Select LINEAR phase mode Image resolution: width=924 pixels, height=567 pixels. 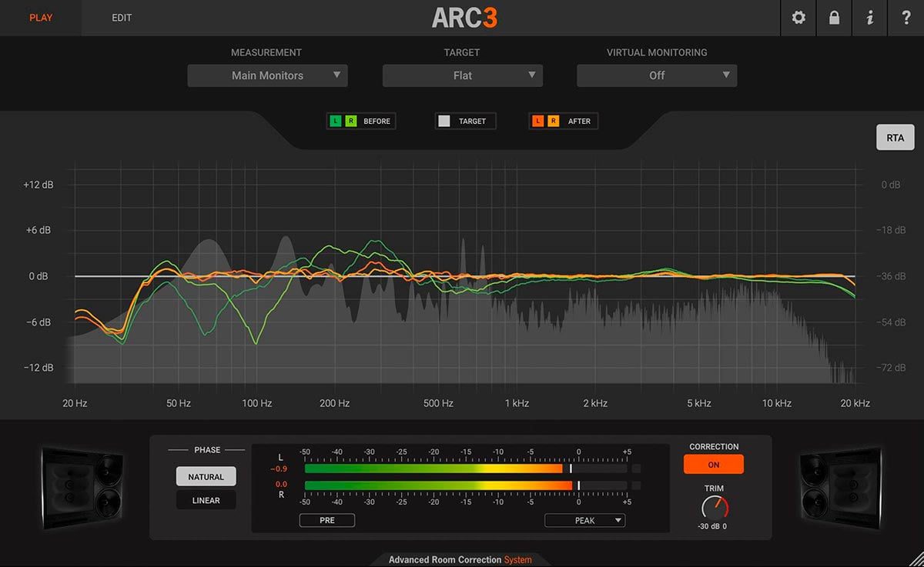coord(206,500)
